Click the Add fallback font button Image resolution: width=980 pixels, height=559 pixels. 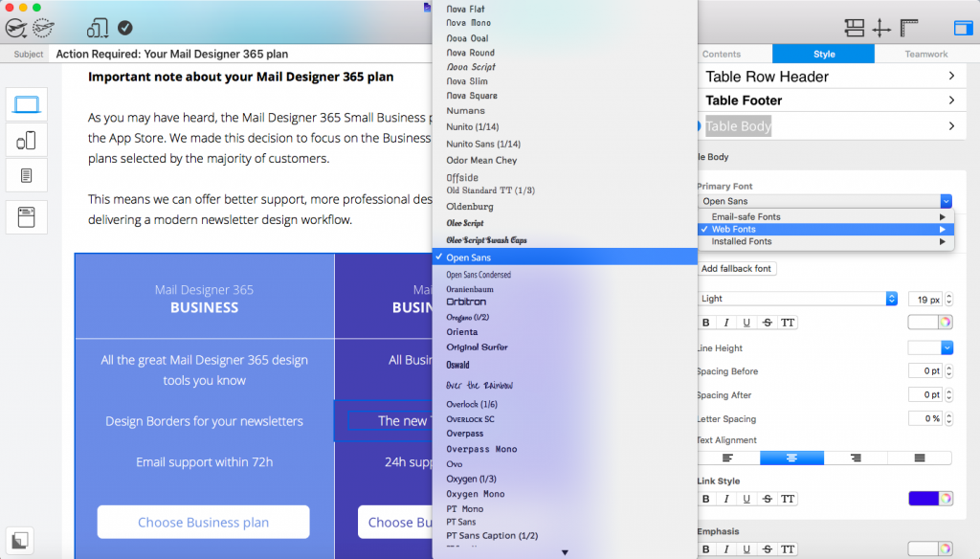click(736, 269)
